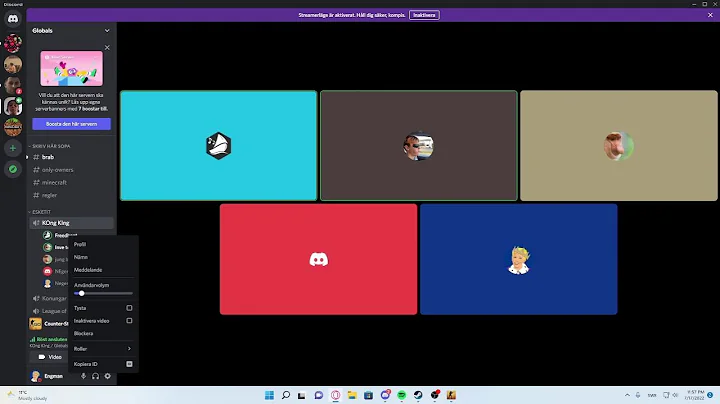Select the brab text channel
The height and width of the screenshot is (404, 720).
pos(71,157)
